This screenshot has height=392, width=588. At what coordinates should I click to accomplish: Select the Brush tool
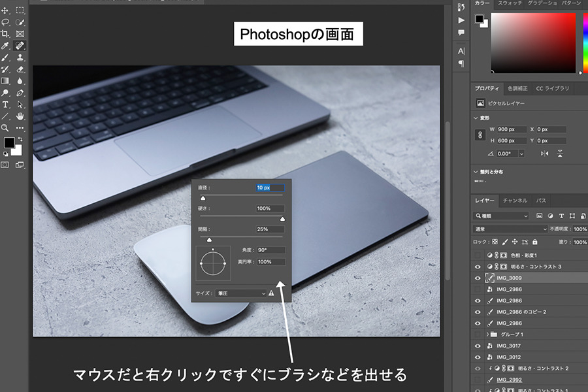(x=5, y=57)
